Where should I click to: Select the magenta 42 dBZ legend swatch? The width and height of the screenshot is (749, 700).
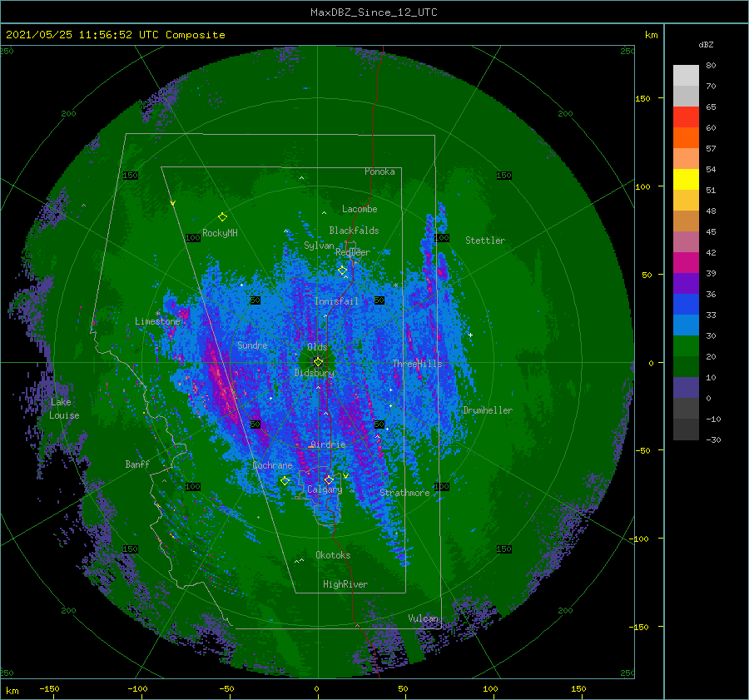686,263
